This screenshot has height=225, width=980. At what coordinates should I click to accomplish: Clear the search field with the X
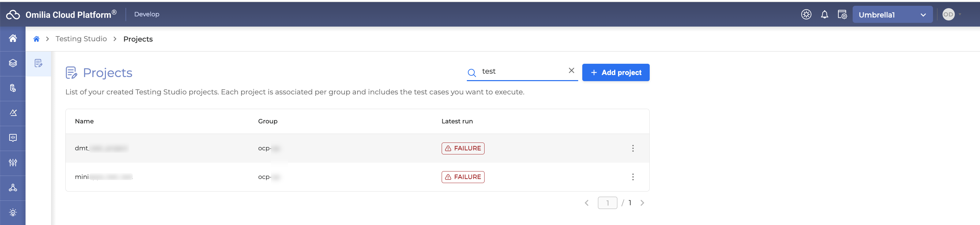[x=571, y=71]
